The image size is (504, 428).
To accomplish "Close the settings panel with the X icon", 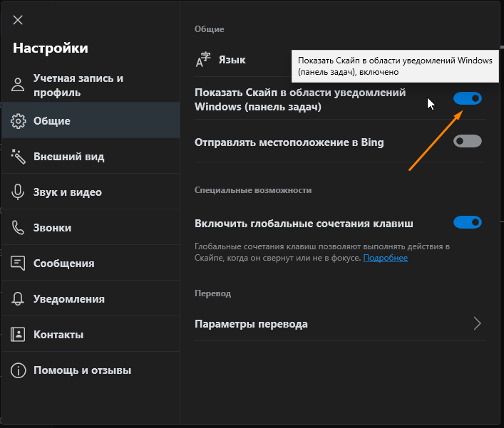I will 18,20.
